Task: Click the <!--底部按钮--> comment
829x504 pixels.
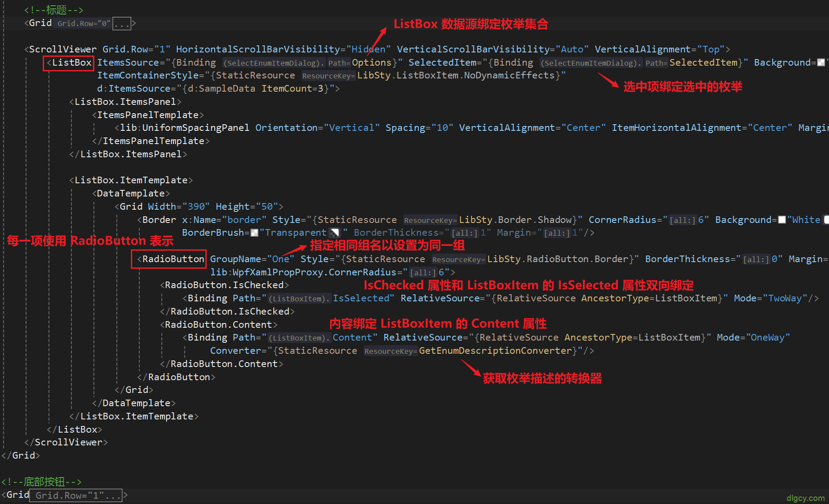Action: tap(41, 482)
